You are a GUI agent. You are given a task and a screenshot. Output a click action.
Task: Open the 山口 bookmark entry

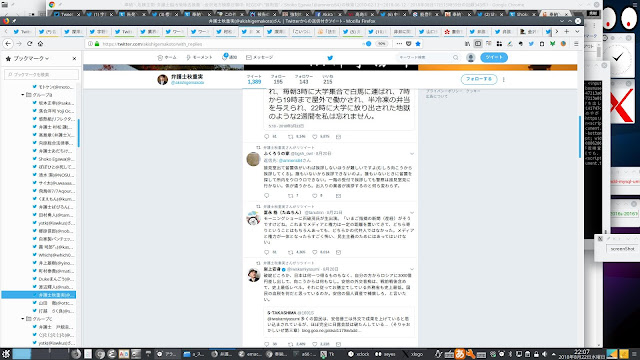[x=54, y=303]
